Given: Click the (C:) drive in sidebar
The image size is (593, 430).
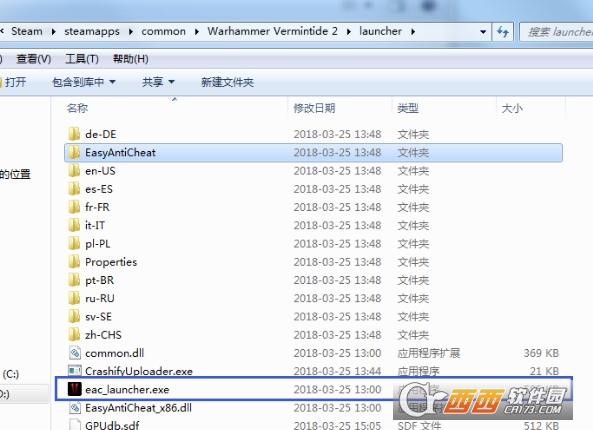Looking at the screenshot, I should pos(10,374).
